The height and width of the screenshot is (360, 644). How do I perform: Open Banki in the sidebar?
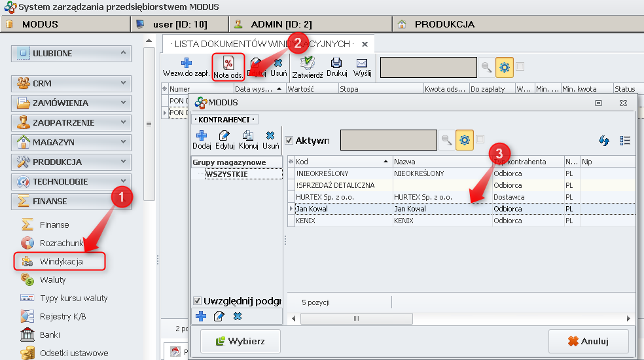point(50,334)
